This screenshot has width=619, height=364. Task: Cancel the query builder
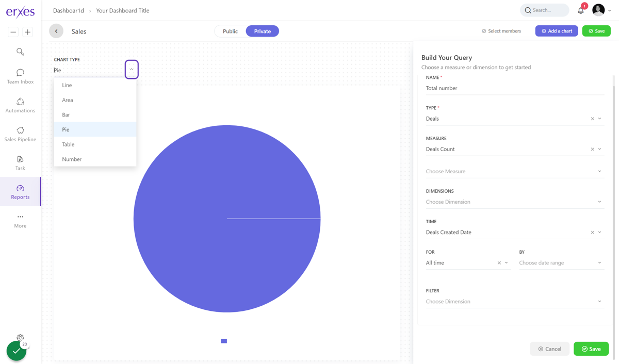[x=549, y=349]
